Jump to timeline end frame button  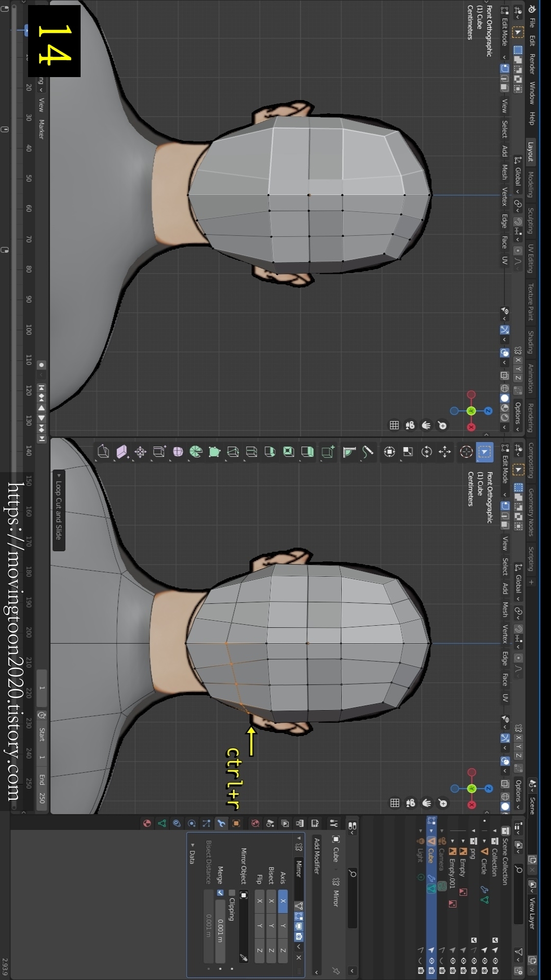[42, 438]
